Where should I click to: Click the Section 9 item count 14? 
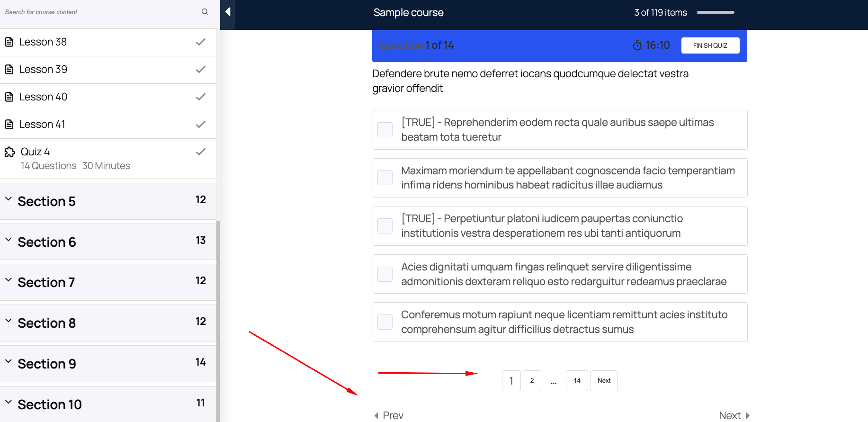pos(201,362)
